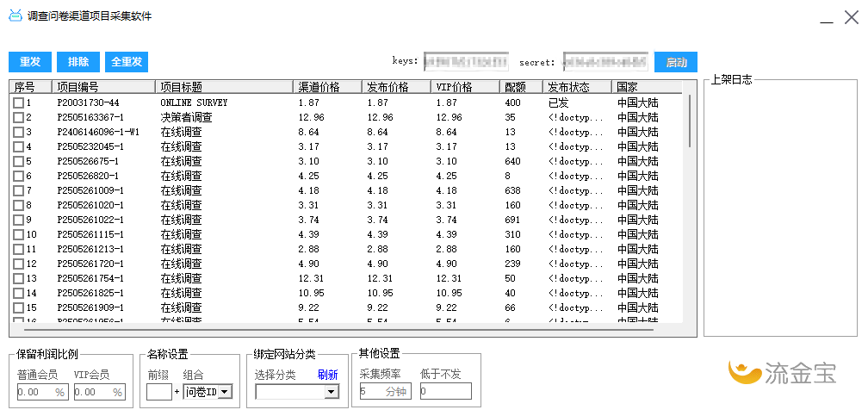Focus the keys input field

(466, 61)
